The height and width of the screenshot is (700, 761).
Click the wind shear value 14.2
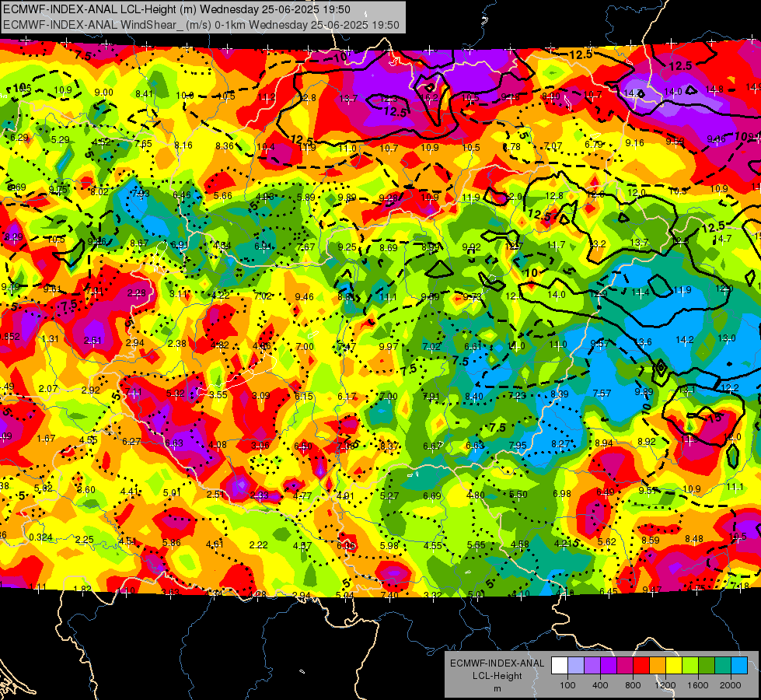[684, 340]
